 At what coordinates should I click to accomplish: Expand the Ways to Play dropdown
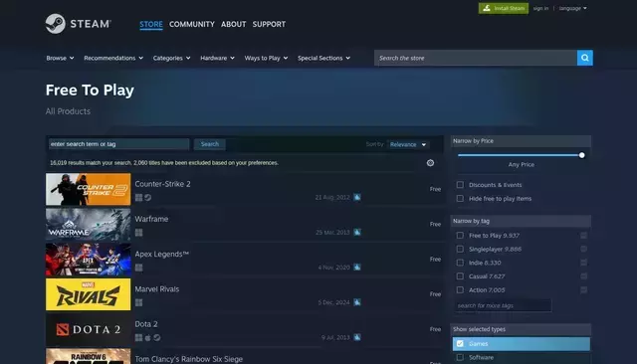266,58
